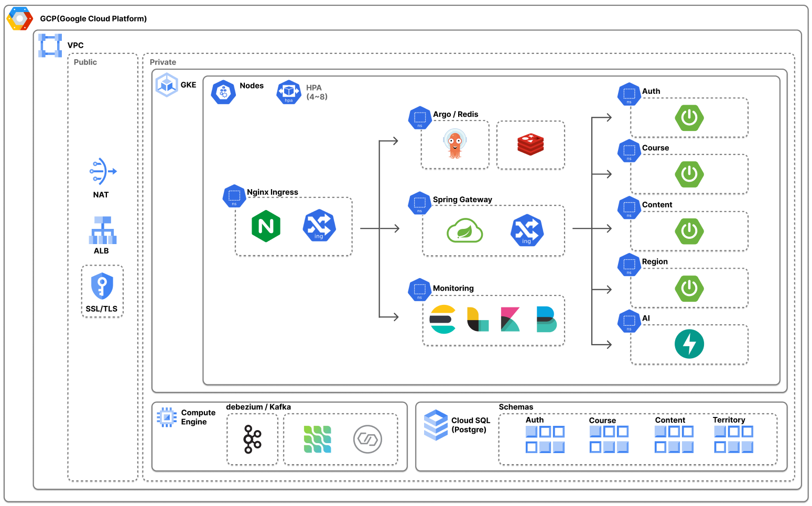Select the "Territory" schema label
Screen dimensions: 812x506
(x=729, y=420)
